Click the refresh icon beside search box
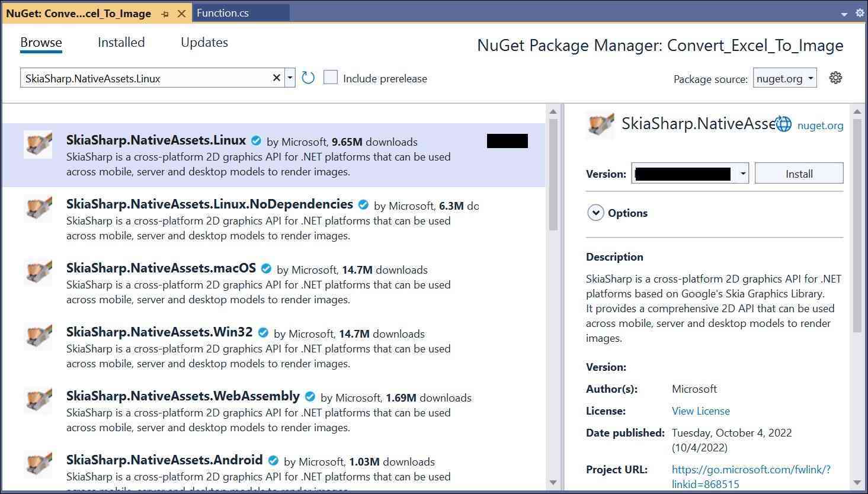 tap(308, 78)
